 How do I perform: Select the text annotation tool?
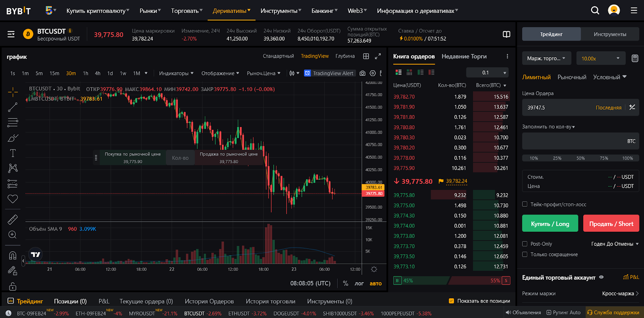[x=13, y=153]
